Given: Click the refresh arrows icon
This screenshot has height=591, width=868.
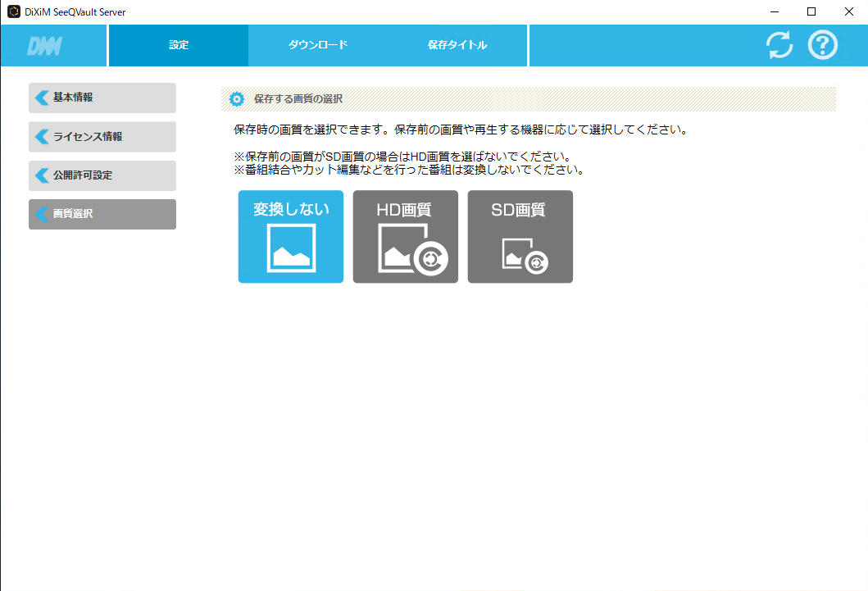Looking at the screenshot, I should coord(779,45).
